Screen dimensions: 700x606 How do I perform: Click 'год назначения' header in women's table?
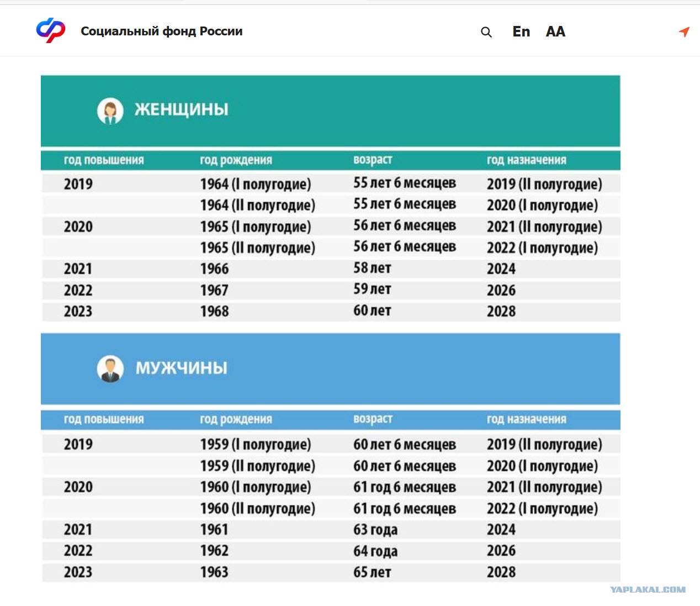pos(527,160)
